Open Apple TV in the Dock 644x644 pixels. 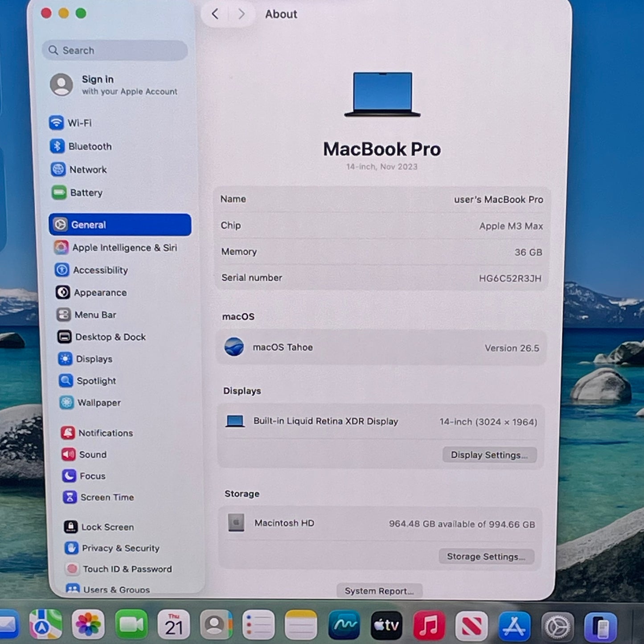coord(386,625)
